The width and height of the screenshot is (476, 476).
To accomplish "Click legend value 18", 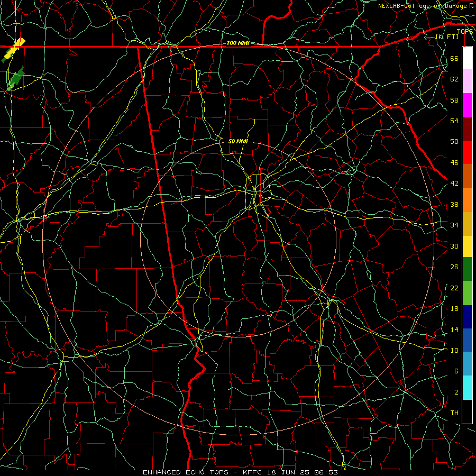I will click(454, 309).
